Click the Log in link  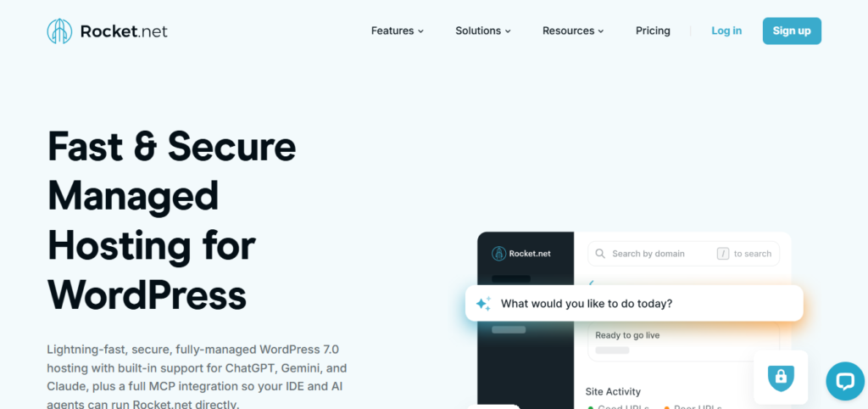click(726, 31)
